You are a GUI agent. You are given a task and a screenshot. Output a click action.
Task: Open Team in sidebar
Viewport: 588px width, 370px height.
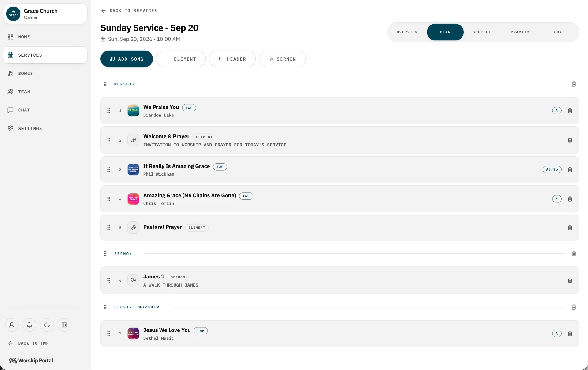click(45, 92)
